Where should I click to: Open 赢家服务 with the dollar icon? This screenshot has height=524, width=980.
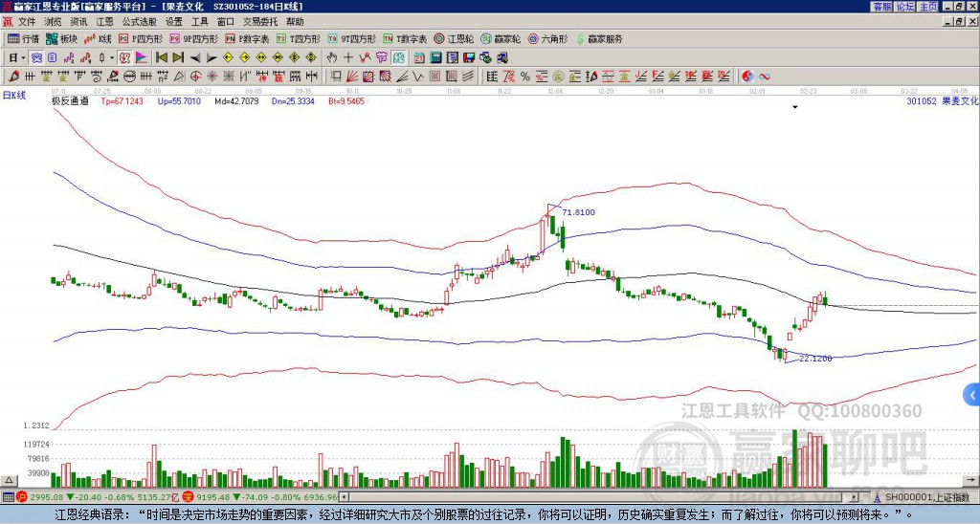click(x=599, y=38)
